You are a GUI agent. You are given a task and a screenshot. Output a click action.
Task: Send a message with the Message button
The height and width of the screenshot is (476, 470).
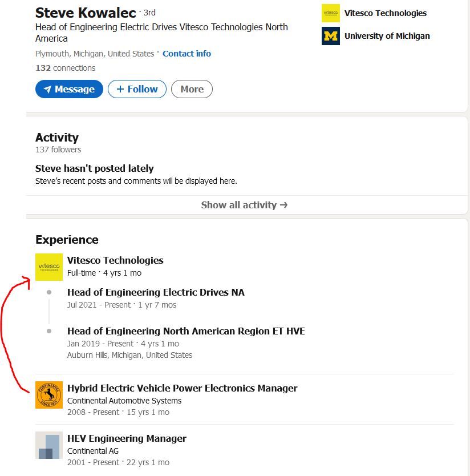[69, 89]
